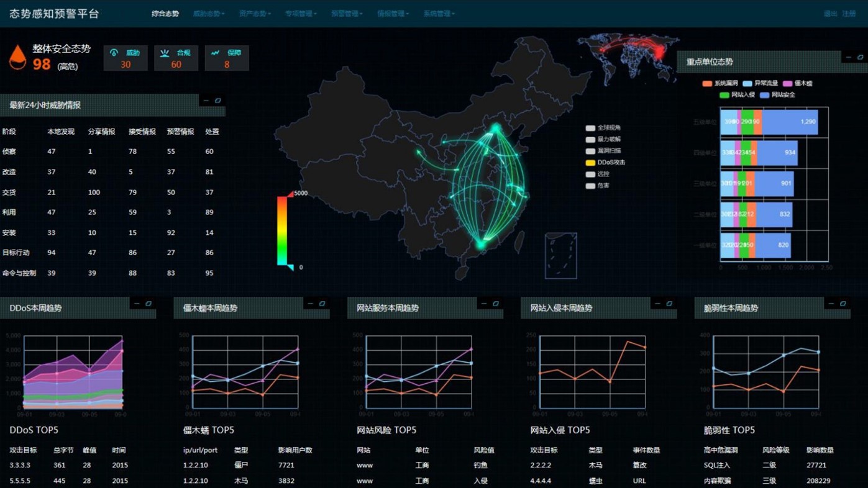Click the 系统漏洞 orange legend swatch

click(x=707, y=83)
